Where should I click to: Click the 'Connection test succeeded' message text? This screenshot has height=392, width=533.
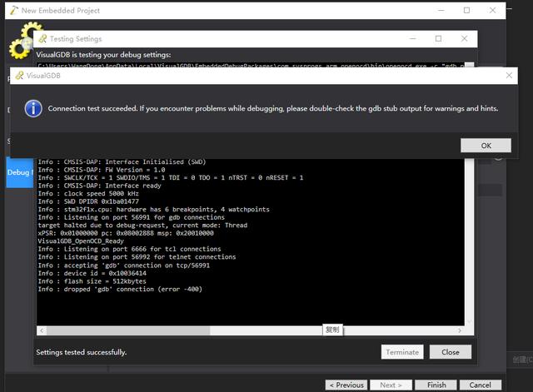tap(273, 109)
